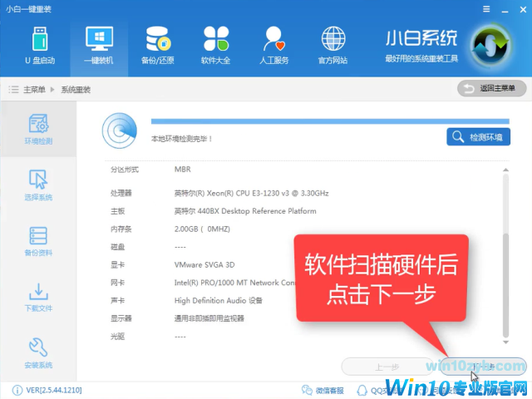This screenshot has width=532, height=399.
Task: Select 备份资料 step in sidebar
Action: click(38, 241)
